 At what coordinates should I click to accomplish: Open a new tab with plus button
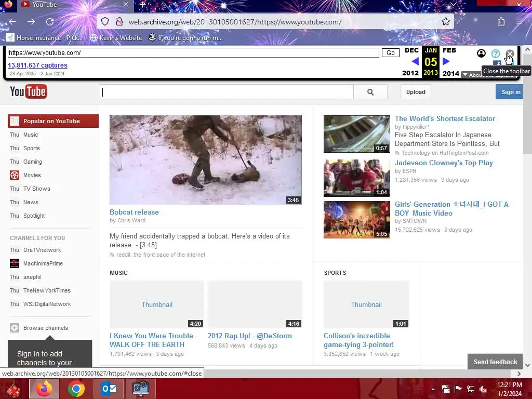(142, 4)
